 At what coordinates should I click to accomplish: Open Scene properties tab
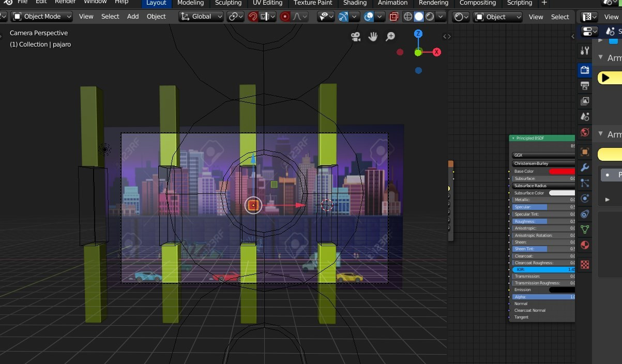coord(585,117)
